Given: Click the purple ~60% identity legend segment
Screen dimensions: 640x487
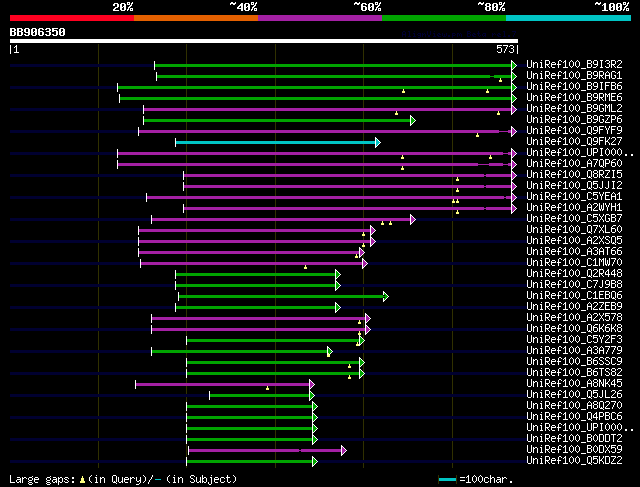Looking at the screenshot, I should pyautogui.click(x=320, y=18).
